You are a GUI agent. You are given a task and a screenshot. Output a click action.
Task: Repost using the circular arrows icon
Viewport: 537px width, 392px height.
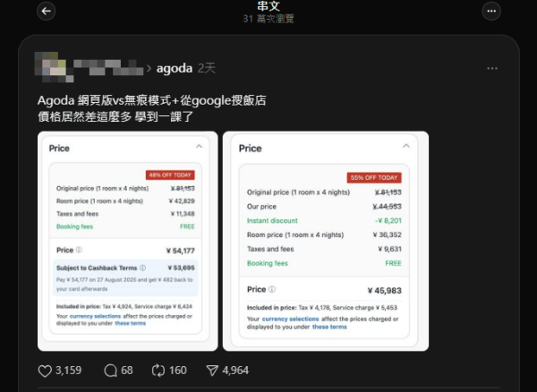point(158,371)
